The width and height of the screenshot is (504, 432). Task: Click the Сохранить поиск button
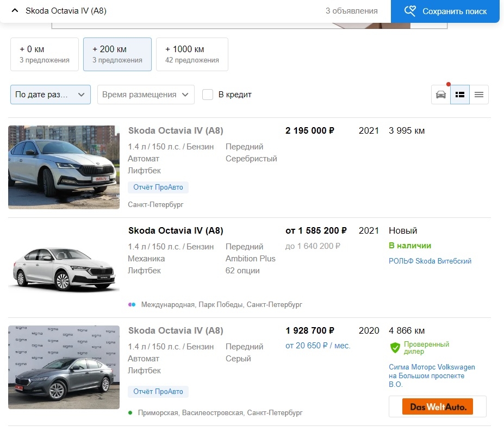click(x=445, y=11)
